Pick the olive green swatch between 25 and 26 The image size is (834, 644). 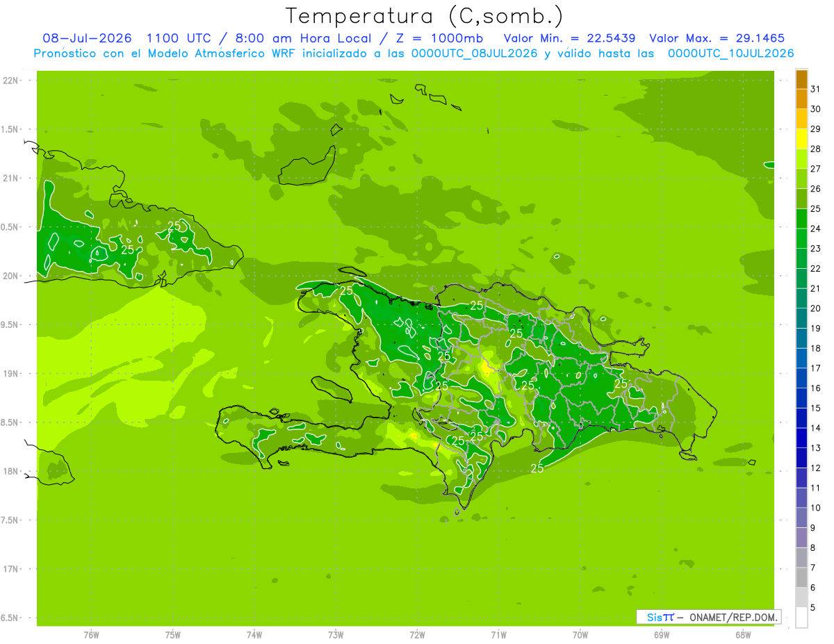pyautogui.click(x=802, y=199)
